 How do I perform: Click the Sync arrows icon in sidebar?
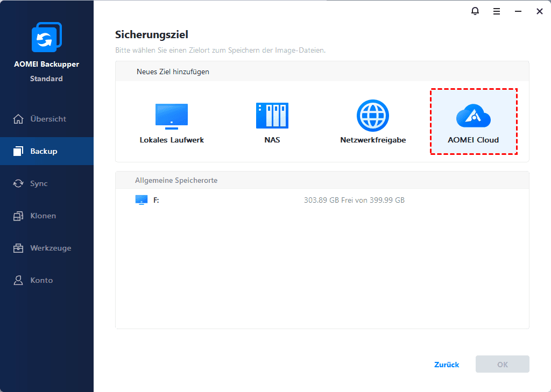(18, 183)
